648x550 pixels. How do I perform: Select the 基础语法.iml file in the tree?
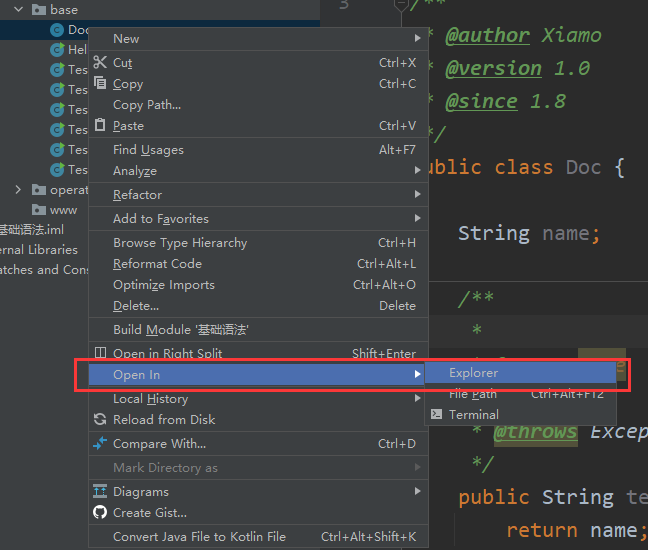click(x=31, y=230)
